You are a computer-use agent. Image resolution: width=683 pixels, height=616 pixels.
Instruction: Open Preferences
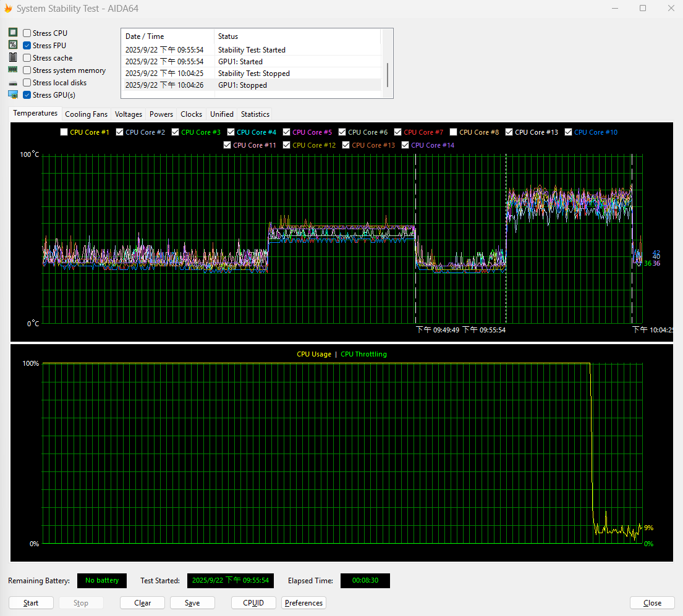303,603
